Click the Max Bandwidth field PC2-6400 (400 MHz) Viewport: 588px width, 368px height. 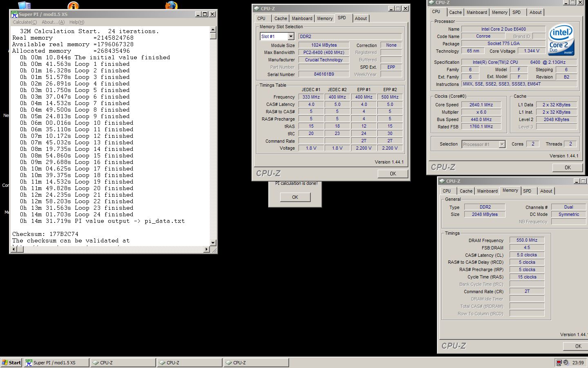324,52
